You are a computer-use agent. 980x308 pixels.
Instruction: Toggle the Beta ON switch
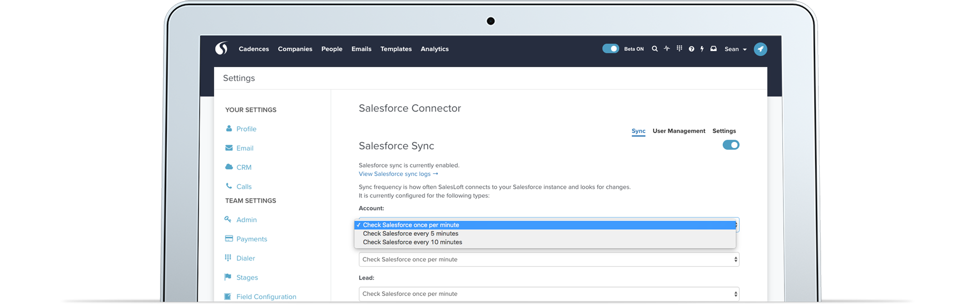tap(611, 48)
